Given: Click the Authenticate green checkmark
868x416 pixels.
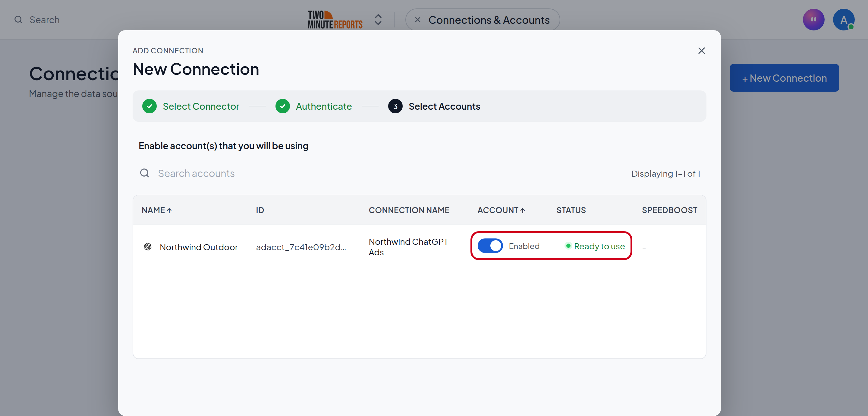Looking at the screenshot, I should 282,106.
